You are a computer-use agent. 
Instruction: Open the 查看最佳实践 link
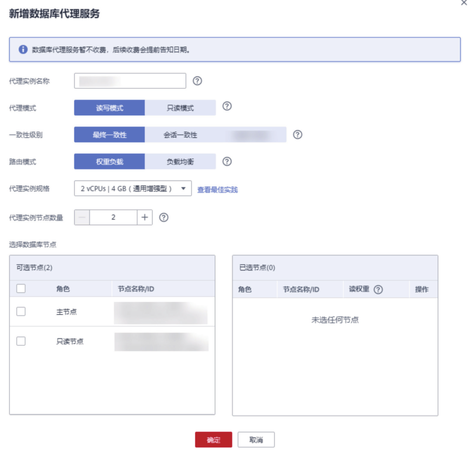(217, 190)
